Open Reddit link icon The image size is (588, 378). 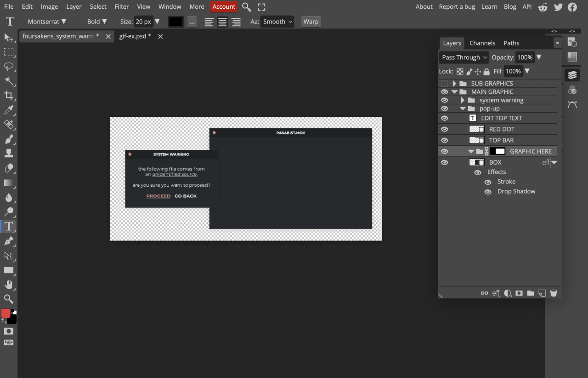point(543,7)
